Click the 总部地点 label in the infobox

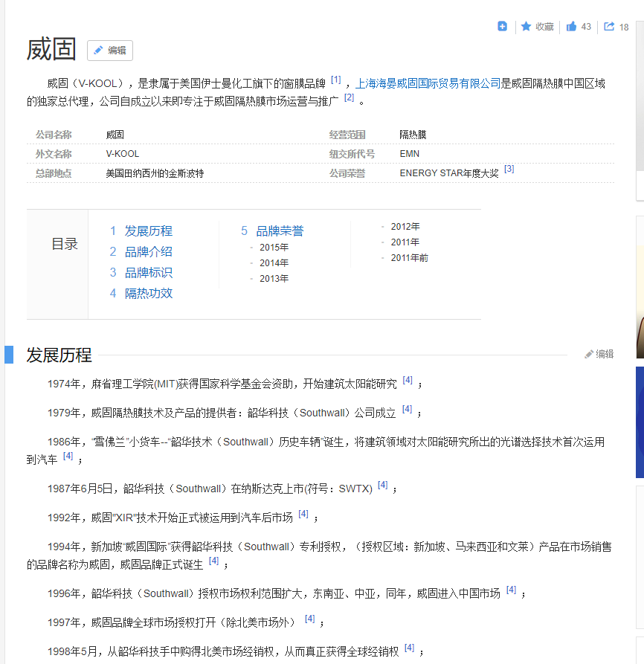coord(54,173)
